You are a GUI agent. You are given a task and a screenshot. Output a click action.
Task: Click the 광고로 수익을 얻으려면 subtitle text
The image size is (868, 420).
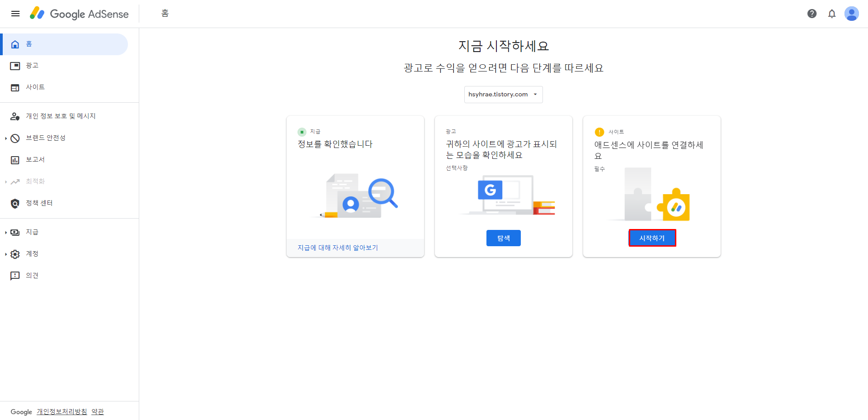[x=503, y=68]
